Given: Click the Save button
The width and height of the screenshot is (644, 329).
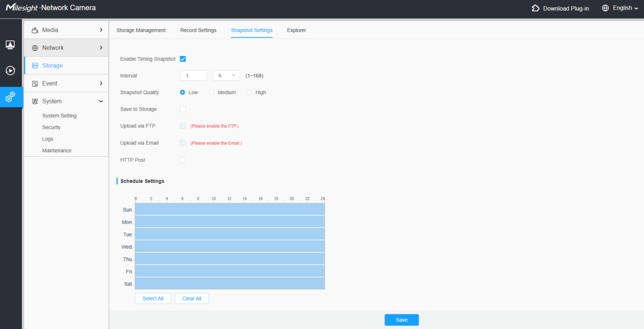Looking at the screenshot, I should coord(402,320).
